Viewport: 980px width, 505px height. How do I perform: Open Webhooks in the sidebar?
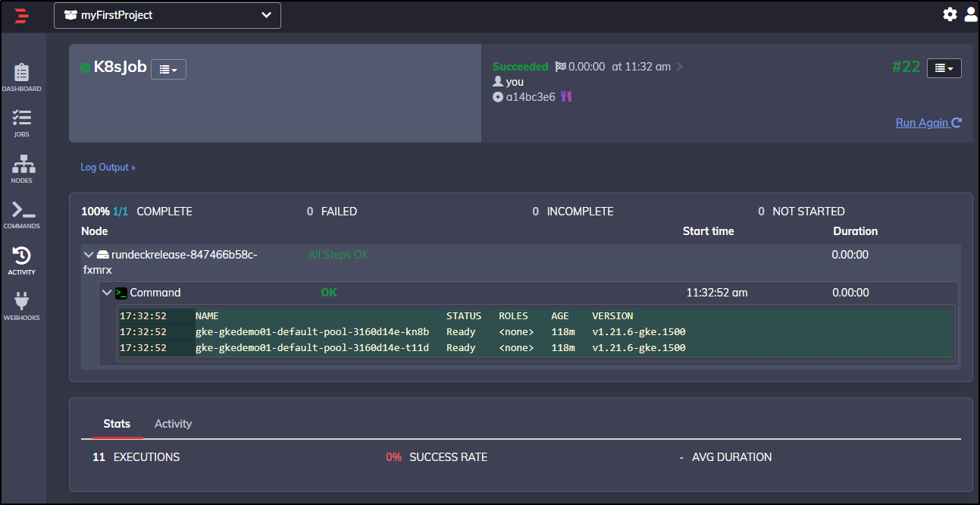coord(22,306)
